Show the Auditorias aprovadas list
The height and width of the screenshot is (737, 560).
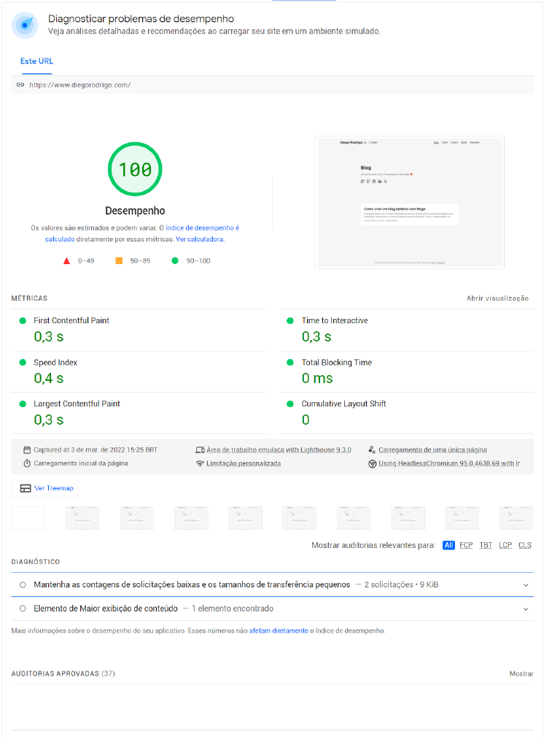521,674
